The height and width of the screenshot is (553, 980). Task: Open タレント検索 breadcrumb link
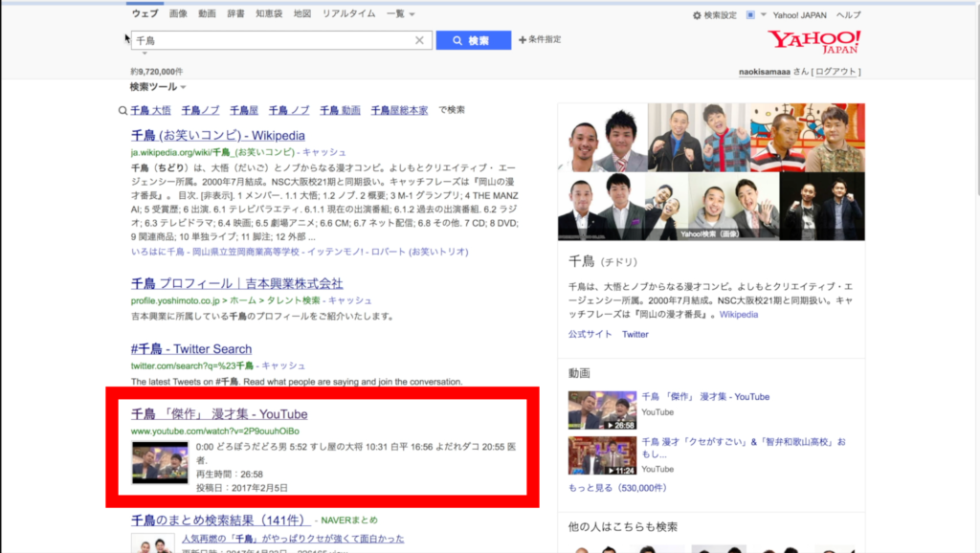(293, 300)
